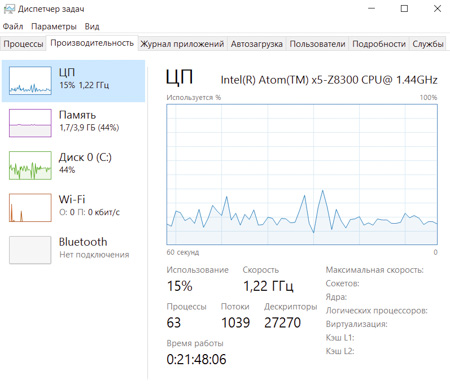
Task: Click the Кэш L1 label
Action: [340, 338]
